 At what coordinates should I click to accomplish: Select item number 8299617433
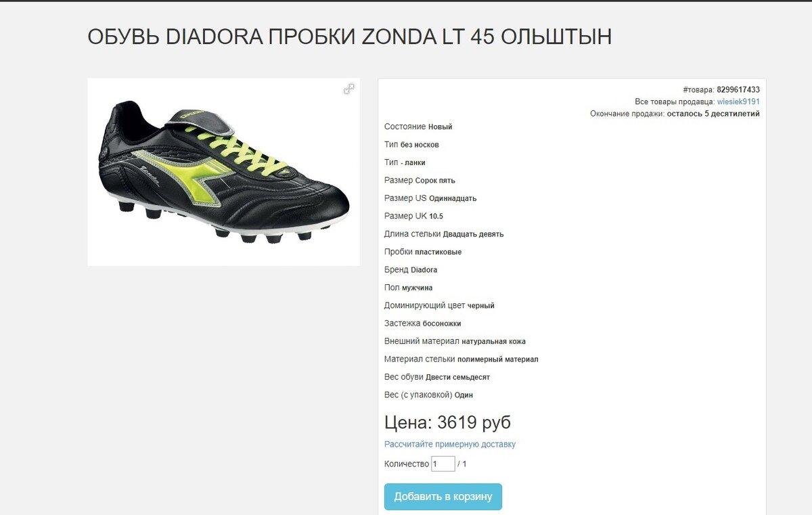click(x=738, y=89)
